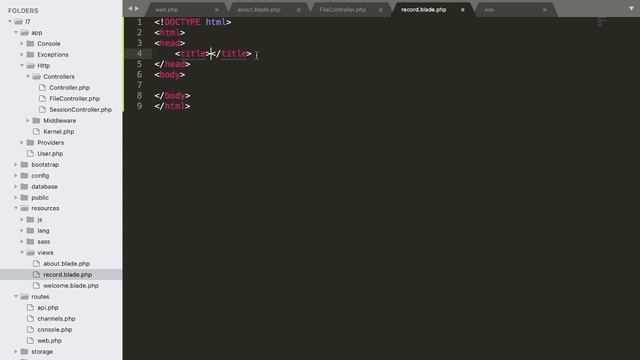The width and height of the screenshot is (640, 360).
Task: Open about.blade.php in views folder
Action: pos(67,264)
